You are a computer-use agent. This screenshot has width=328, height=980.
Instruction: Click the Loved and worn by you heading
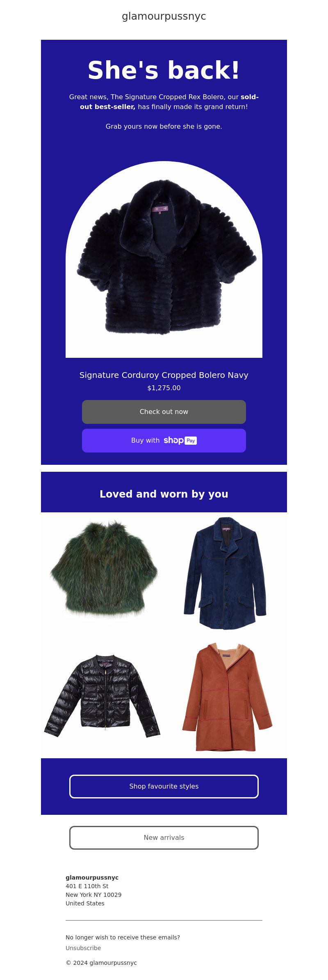pos(164,494)
